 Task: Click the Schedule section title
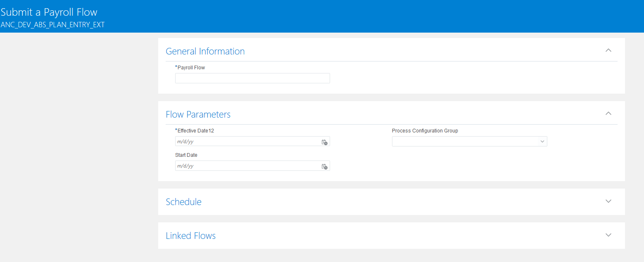point(184,202)
